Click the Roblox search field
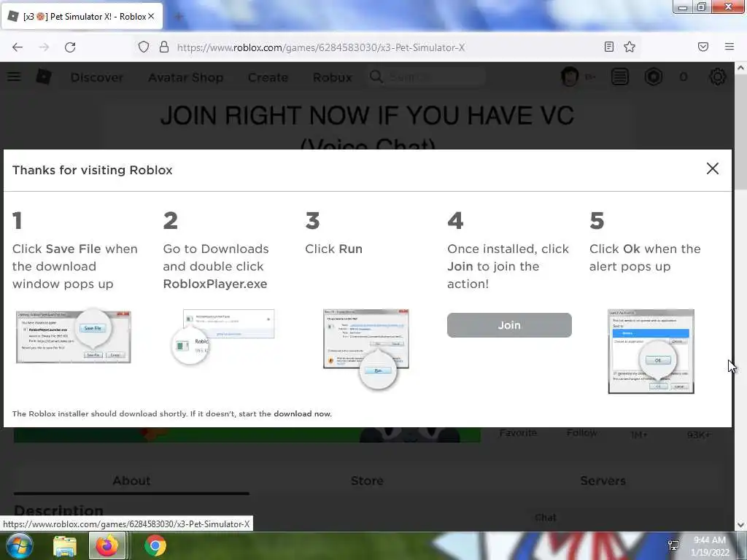This screenshot has height=560, width=747. pos(426,77)
